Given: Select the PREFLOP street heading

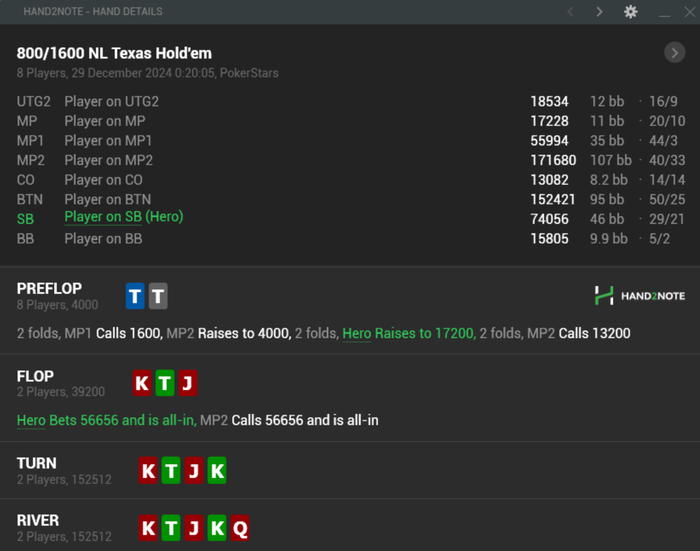Looking at the screenshot, I should pos(49,289).
